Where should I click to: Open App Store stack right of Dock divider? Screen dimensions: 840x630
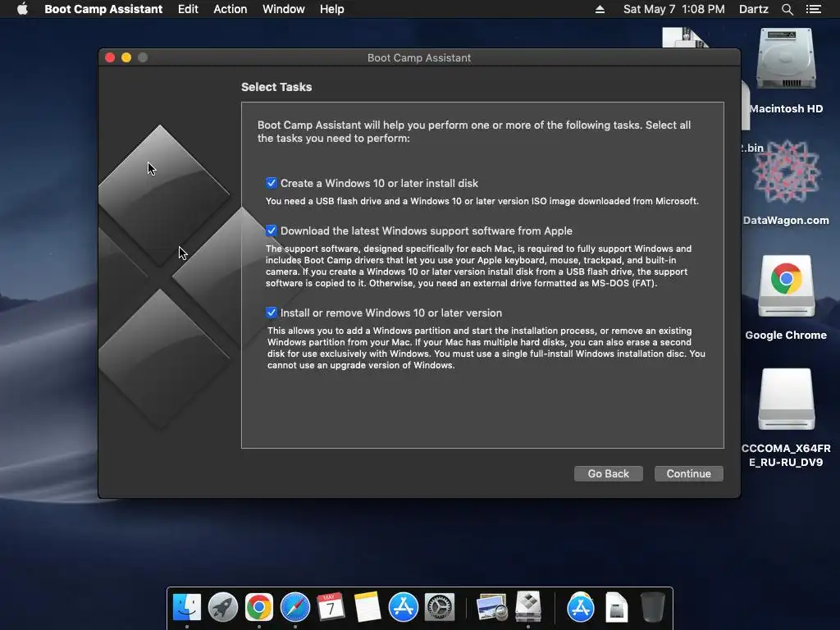(581, 608)
